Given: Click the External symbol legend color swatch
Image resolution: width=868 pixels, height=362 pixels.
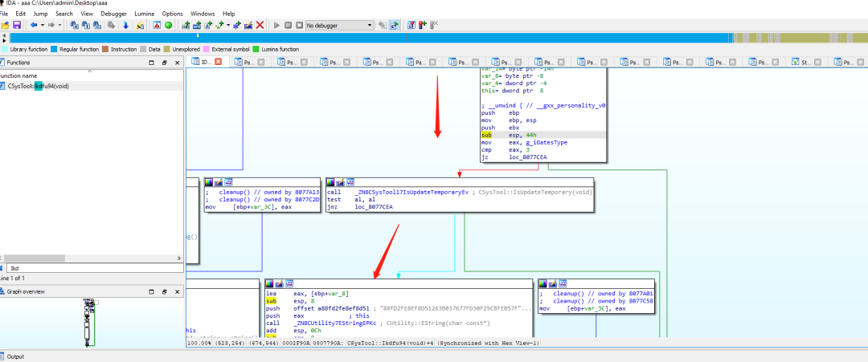Looking at the screenshot, I should (x=207, y=49).
